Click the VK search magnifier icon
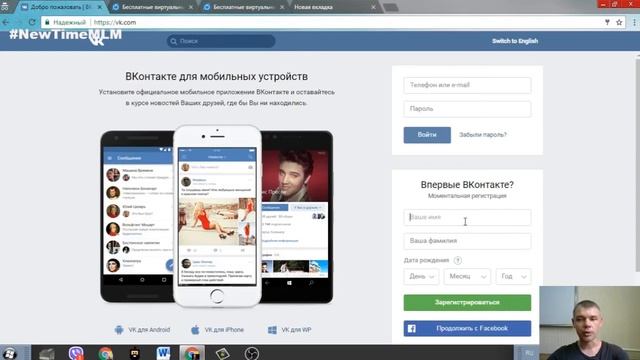The height and width of the screenshot is (360, 640). [173, 41]
